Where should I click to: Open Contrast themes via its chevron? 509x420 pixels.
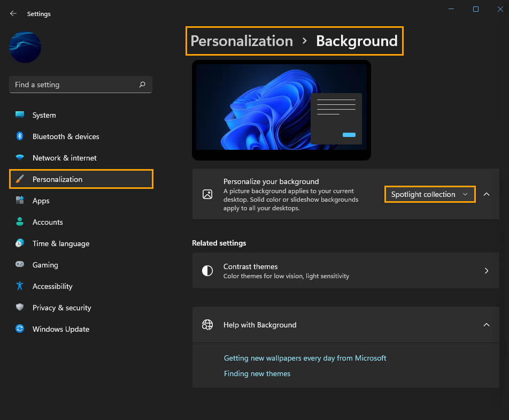487,271
